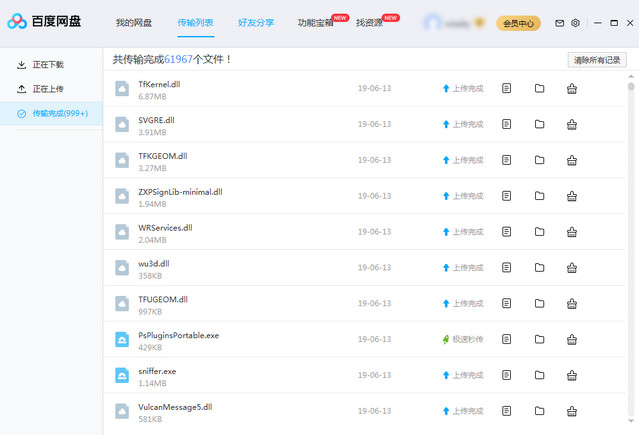
Task: Select 正在下载 in the sidebar
Action: [48, 65]
